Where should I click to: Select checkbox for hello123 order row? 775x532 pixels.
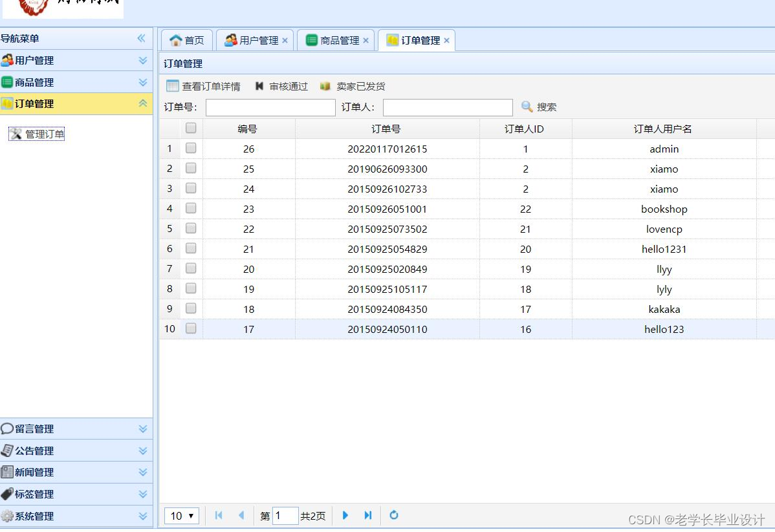[191, 328]
